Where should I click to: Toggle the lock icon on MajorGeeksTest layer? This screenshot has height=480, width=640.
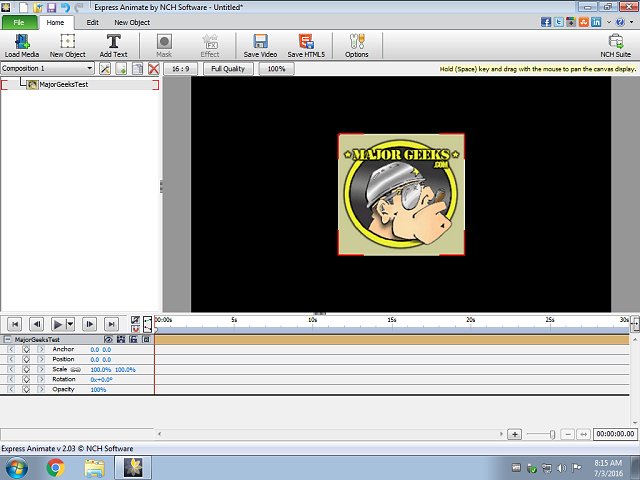tap(133, 339)
